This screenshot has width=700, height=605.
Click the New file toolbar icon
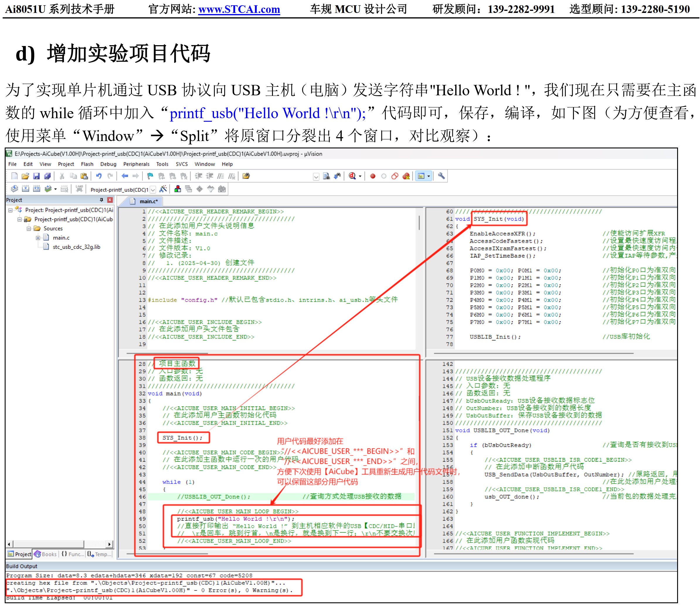tap(15, 176)
